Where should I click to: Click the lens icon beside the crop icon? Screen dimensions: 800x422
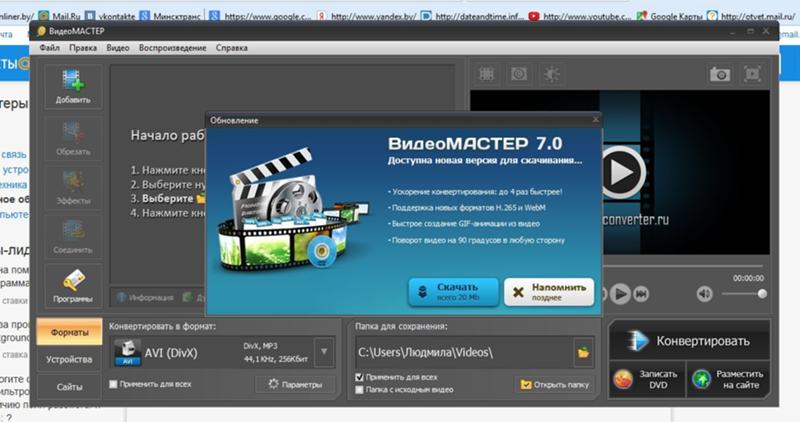pos(519,75)
